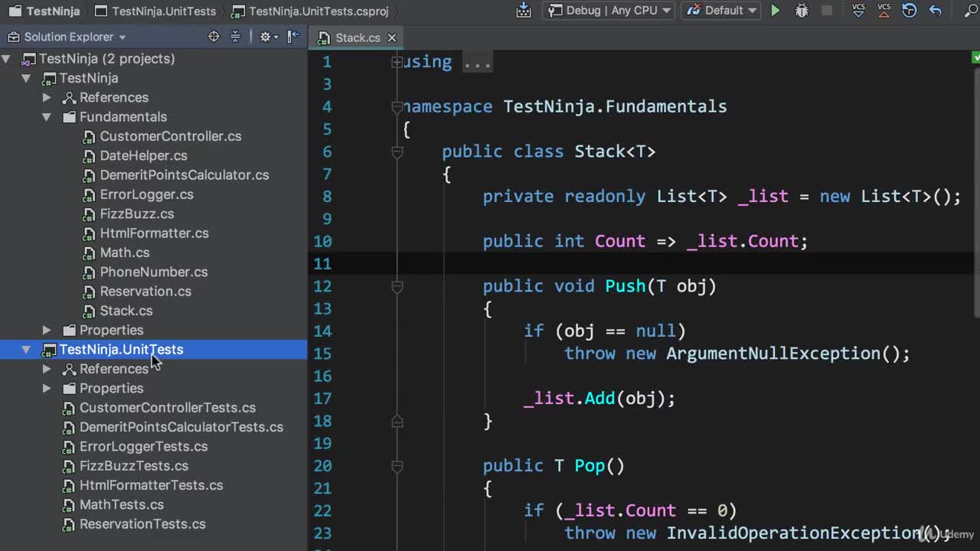Click the TestNinja.UnitTests.csproj breadcrumb
The height and width of the screenshot is (551, 980).
(x=310, y=11)
